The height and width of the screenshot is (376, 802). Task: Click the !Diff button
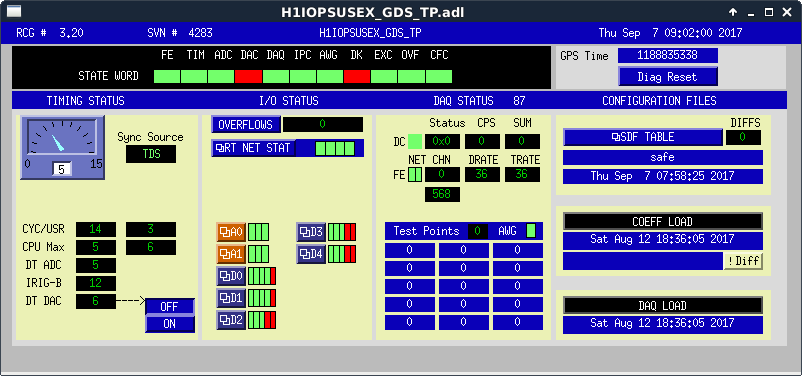[743, 261]
